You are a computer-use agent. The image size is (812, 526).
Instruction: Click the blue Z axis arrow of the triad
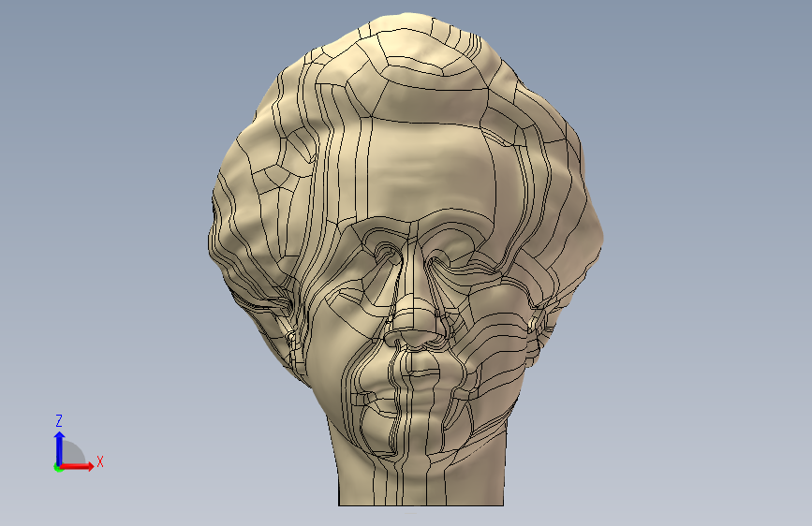(x=59, y=448)
